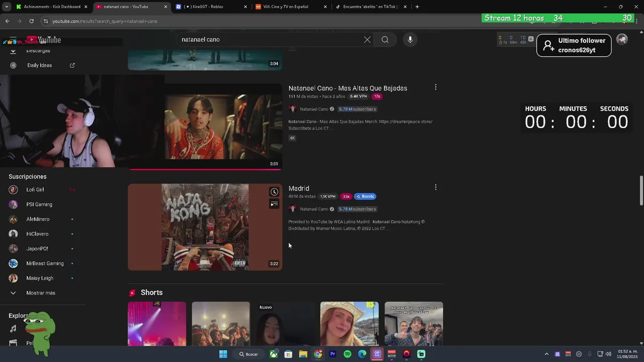Go back with the browser back arrow
Image resolution: width=644 pixels, height=362 pixels.
[7, 21]
